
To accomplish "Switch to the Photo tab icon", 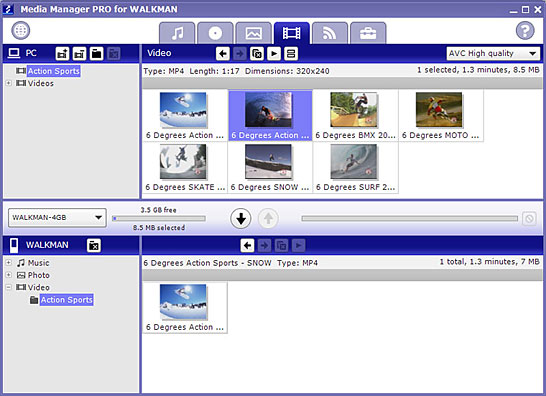I will (254, 33).
